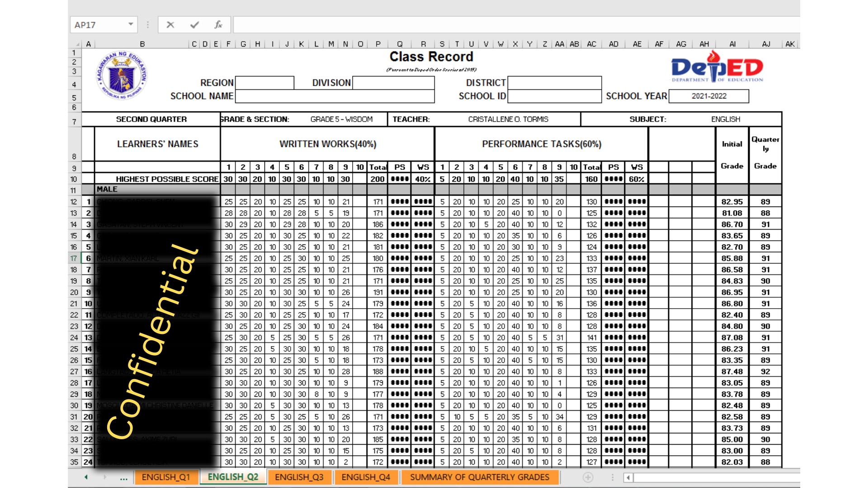Show hidden sheet tabs via ellipsis
Viewport: 868px width, 488px height.
click(123, 477)
